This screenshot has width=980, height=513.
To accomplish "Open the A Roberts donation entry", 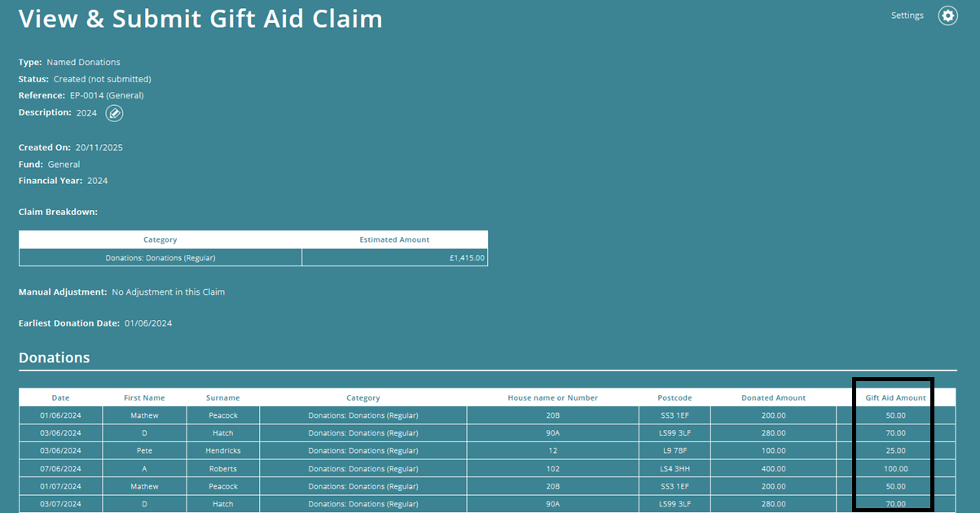I will [363, 468].
